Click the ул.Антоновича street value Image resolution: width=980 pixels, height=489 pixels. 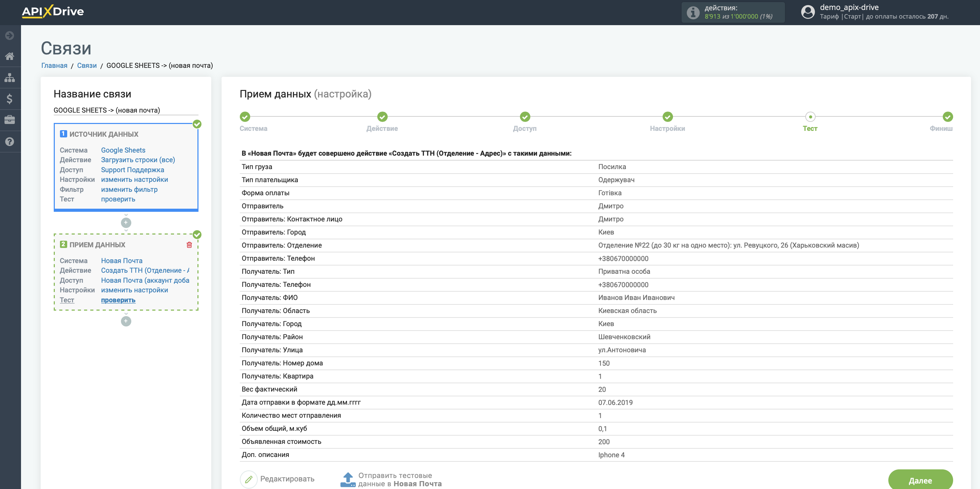pyautogui.click(x=622, y=350)
